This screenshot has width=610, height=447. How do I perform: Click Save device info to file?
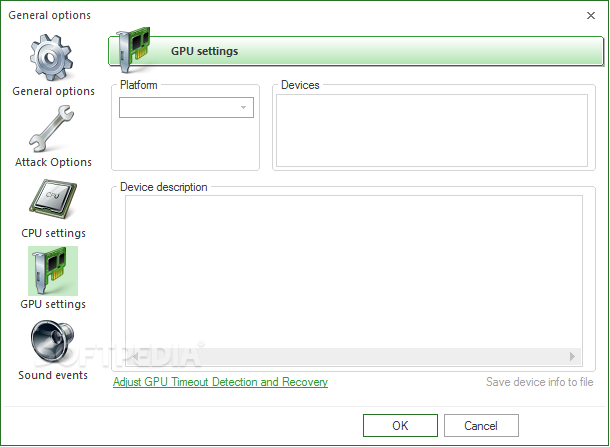(x=540, y=382)
